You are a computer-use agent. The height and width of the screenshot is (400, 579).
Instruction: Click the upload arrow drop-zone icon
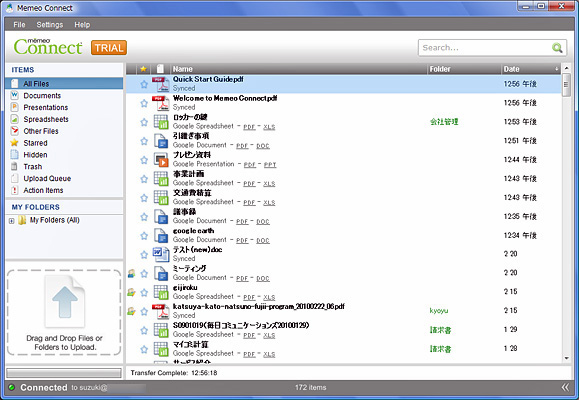(65, 302)
